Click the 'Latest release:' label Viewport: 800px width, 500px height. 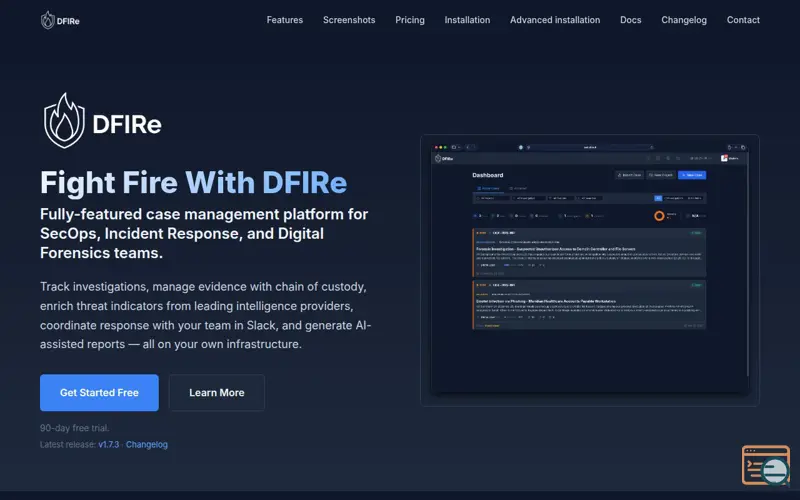coord(68,444)
